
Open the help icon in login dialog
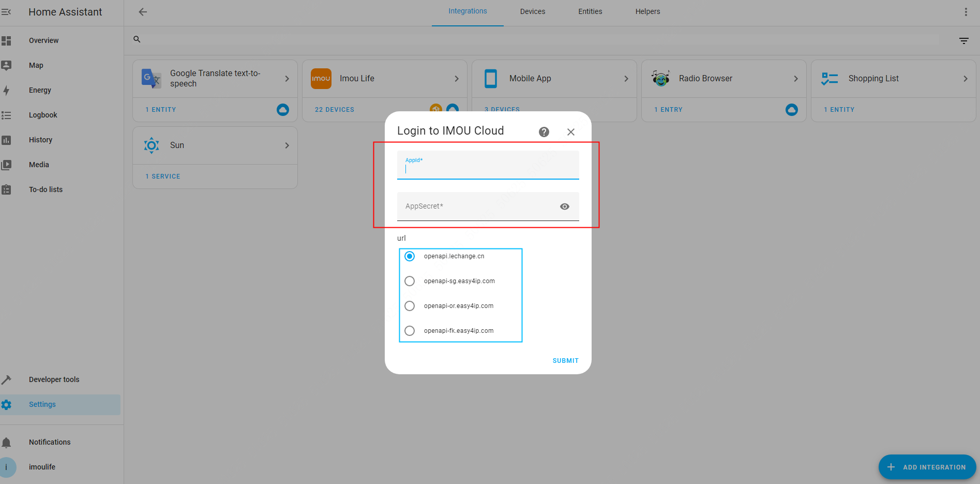(544, 132)
